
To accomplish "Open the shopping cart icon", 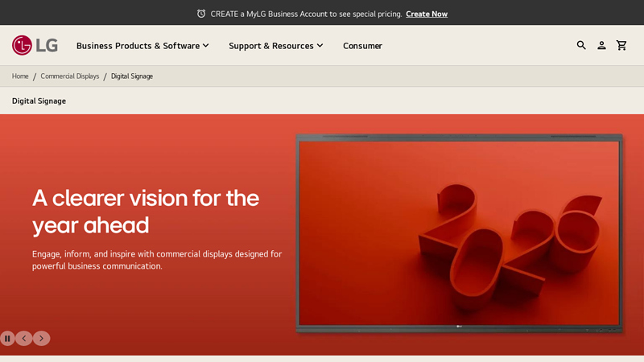I will (x=621, y=46).
